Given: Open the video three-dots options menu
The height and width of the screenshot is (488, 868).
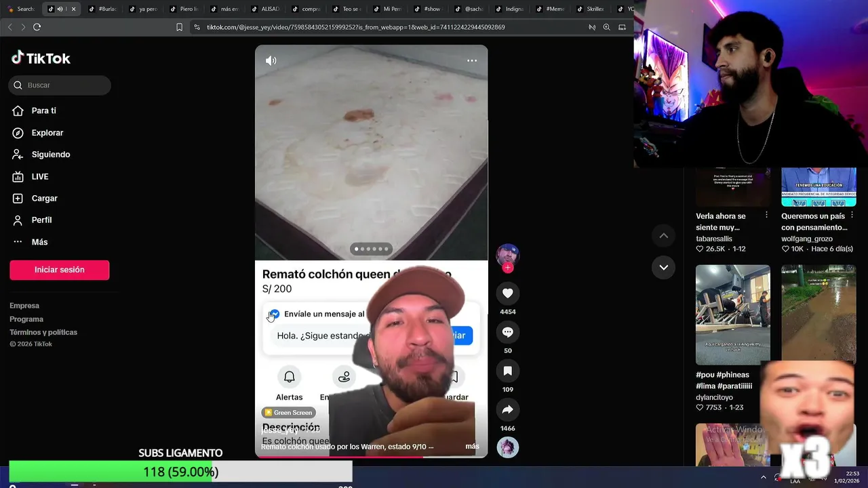Looking at the screenshot, I should coord(472,60).
